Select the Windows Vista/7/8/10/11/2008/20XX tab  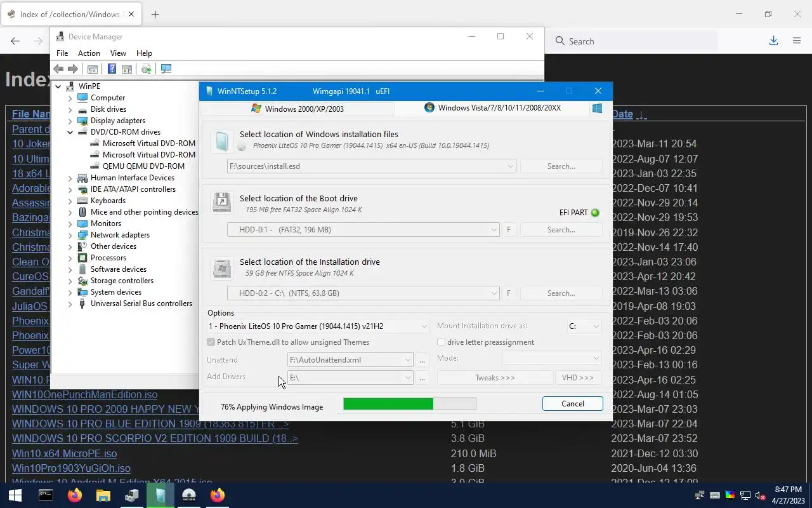(x=492, y=108)
